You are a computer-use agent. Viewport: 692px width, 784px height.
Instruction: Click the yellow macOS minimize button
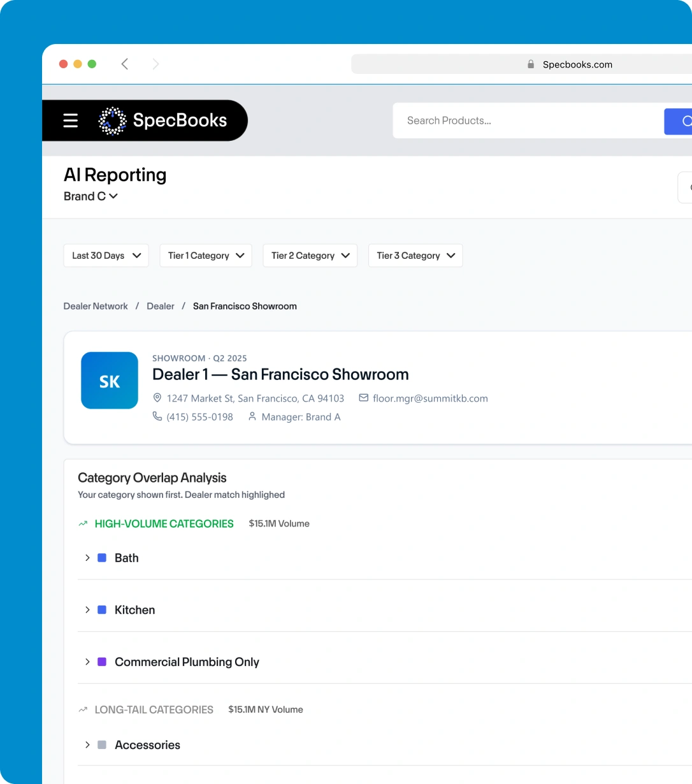tap(78, 64)
